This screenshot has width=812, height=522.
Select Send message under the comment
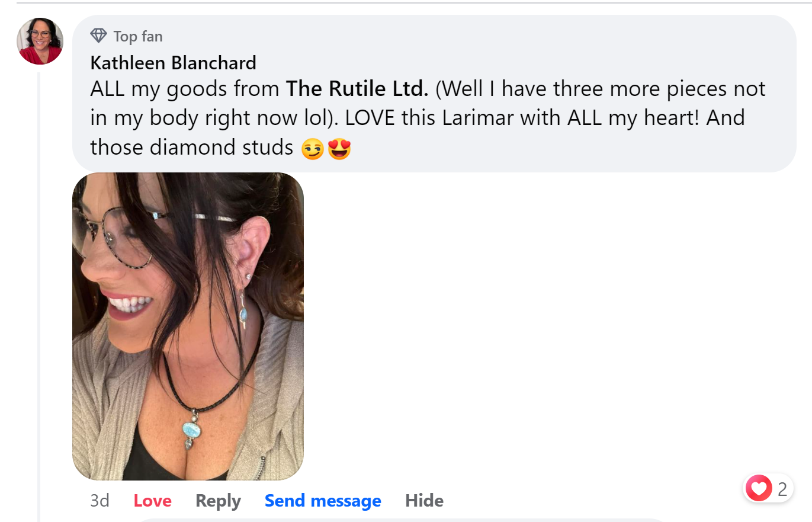(x=323, y=501)
